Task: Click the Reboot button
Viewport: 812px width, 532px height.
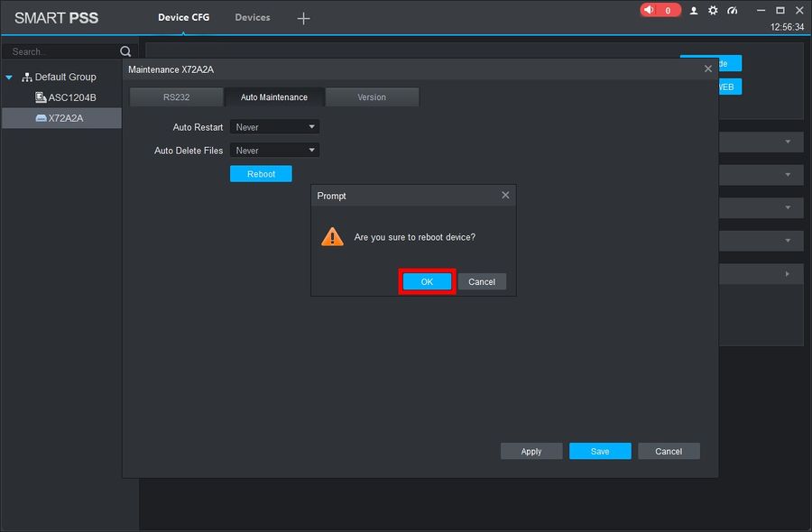Action: (261, 174)
